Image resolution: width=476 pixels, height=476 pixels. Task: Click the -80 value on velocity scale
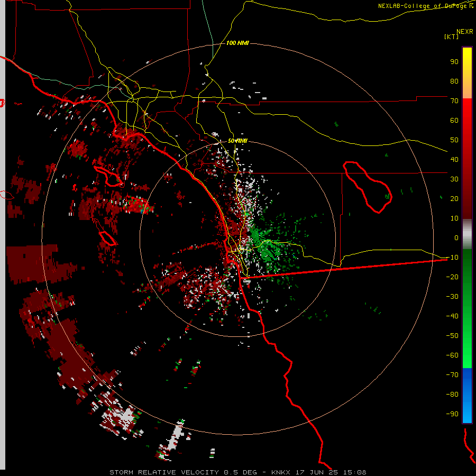pos(452,395)
